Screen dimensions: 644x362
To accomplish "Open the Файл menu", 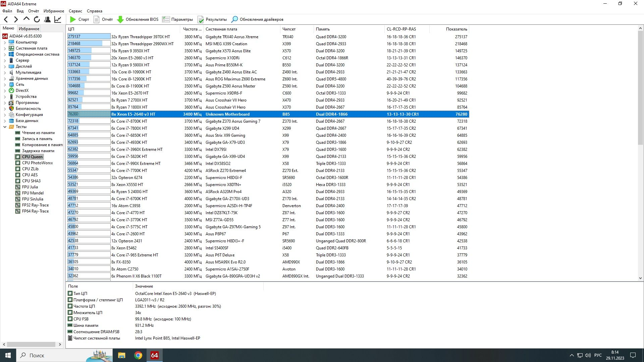I will [x=7, y=11].
